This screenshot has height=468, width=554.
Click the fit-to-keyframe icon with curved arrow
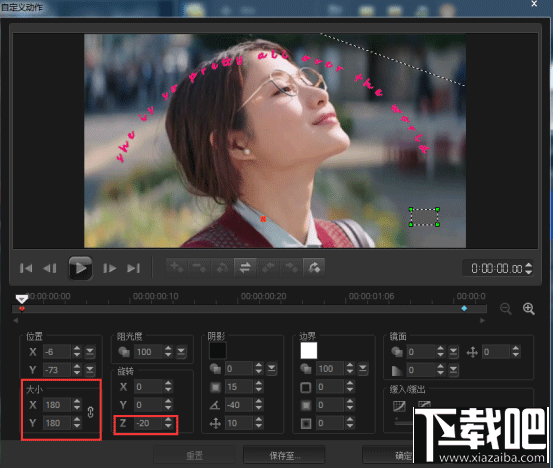pos(314,267)
